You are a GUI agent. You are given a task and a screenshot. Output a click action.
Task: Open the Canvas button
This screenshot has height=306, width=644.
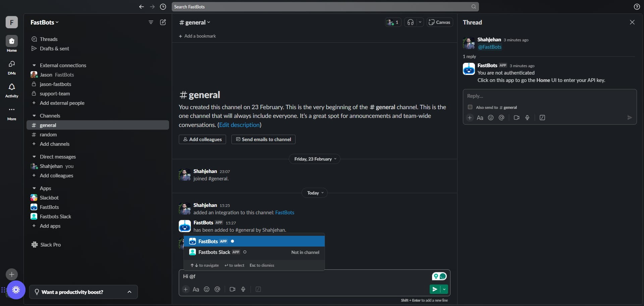[440, 22]
